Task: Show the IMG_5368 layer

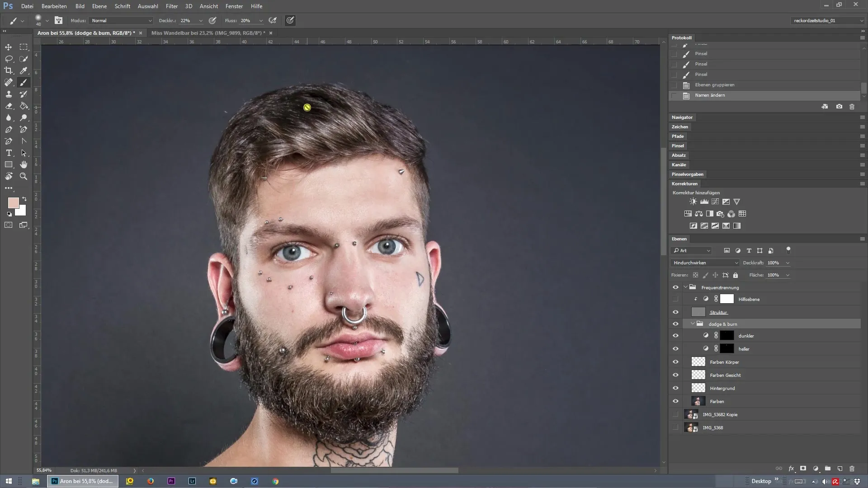Action: pos(675,427)
